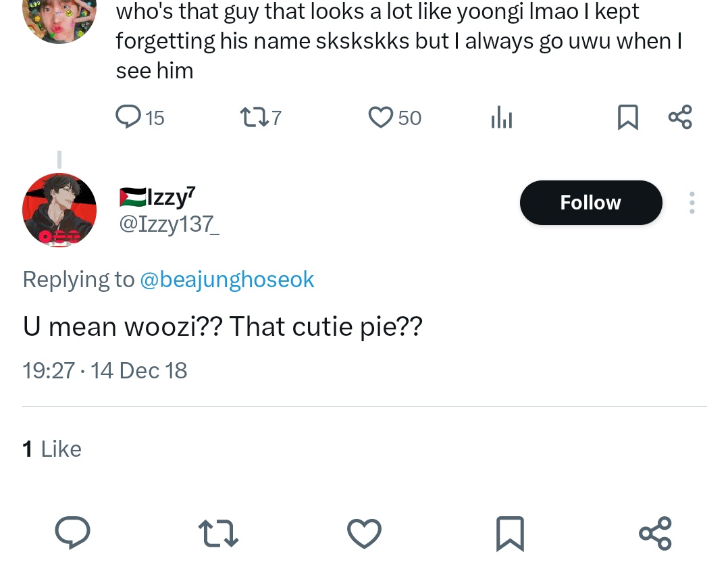Open replies on the parent tweet
728x575 pixels.
[139, 117]
